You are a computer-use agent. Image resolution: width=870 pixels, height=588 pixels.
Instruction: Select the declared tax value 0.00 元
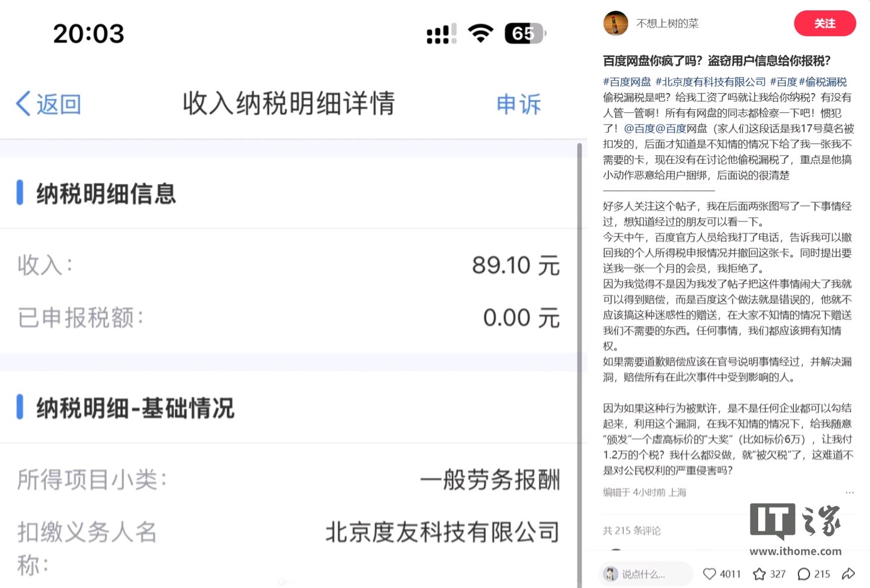coord(521,318)
